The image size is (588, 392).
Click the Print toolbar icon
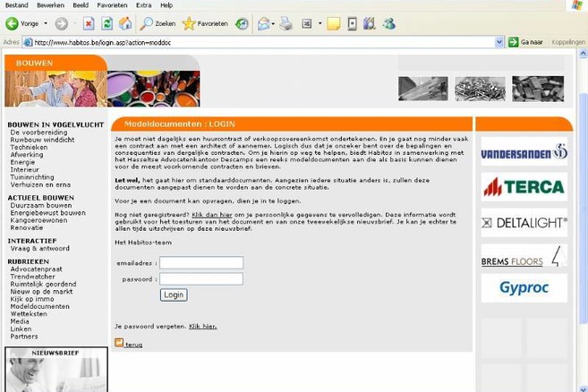285,24
